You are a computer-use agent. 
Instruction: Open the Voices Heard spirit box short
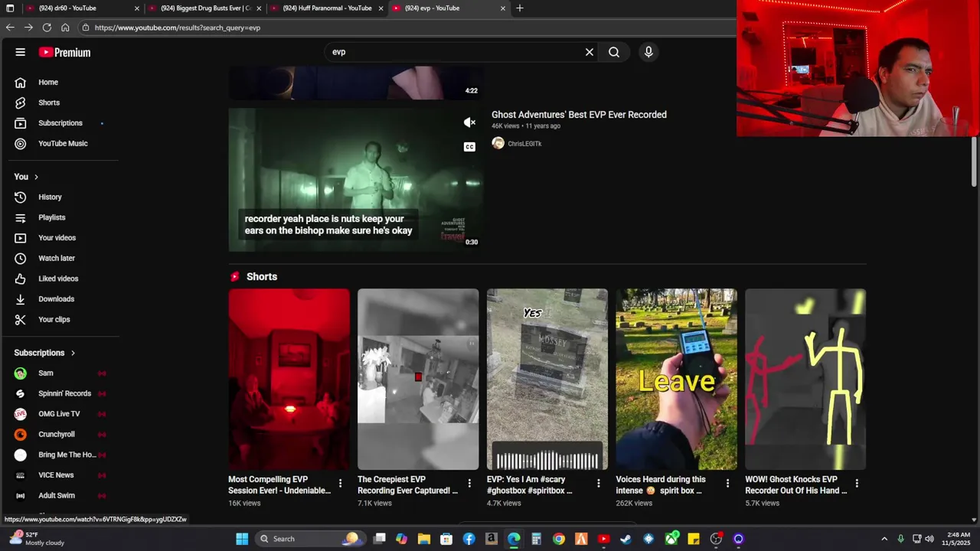(x=676, y=379)
